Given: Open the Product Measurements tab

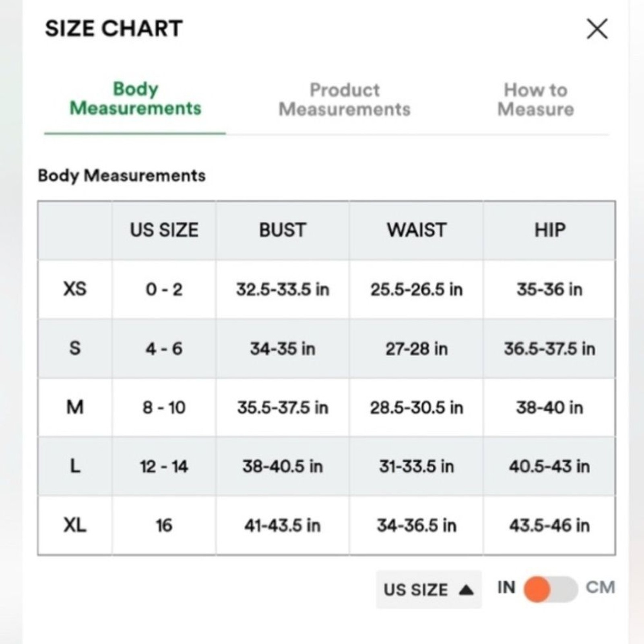Looking at the screenshot, I should click(345, 100).
